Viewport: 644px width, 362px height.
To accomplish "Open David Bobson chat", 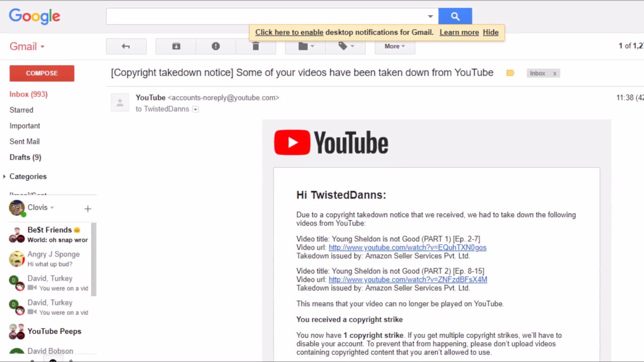I will pos(49,351).
